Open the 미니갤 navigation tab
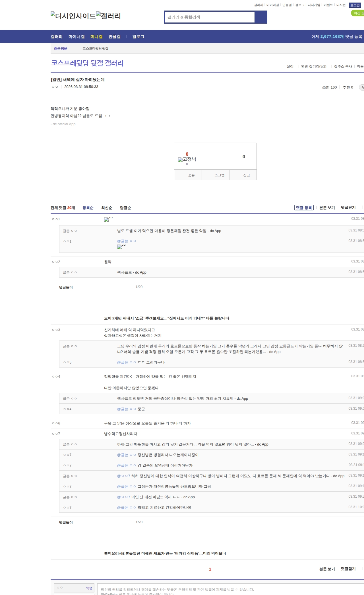 [96, 37]
